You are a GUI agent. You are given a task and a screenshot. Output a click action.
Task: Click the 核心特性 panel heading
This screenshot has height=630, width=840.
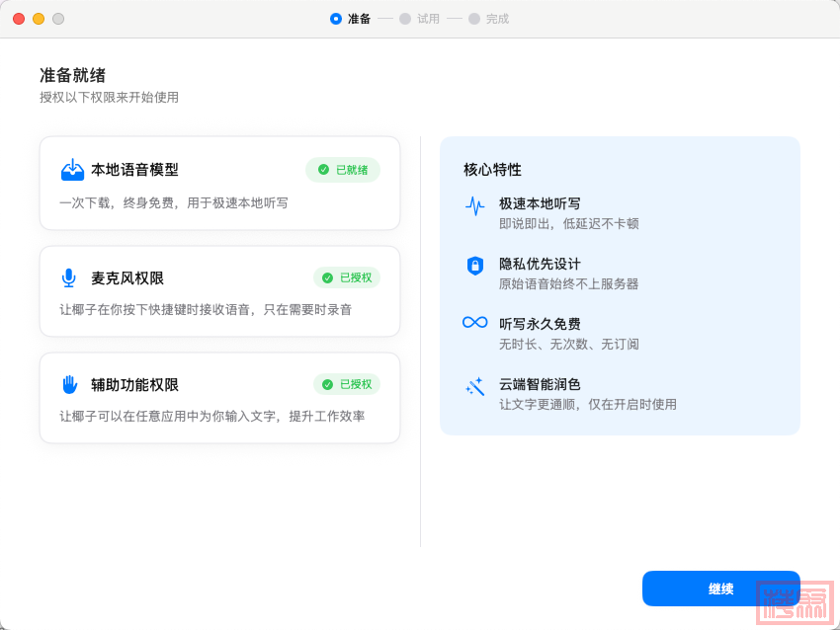click(492, 169)
